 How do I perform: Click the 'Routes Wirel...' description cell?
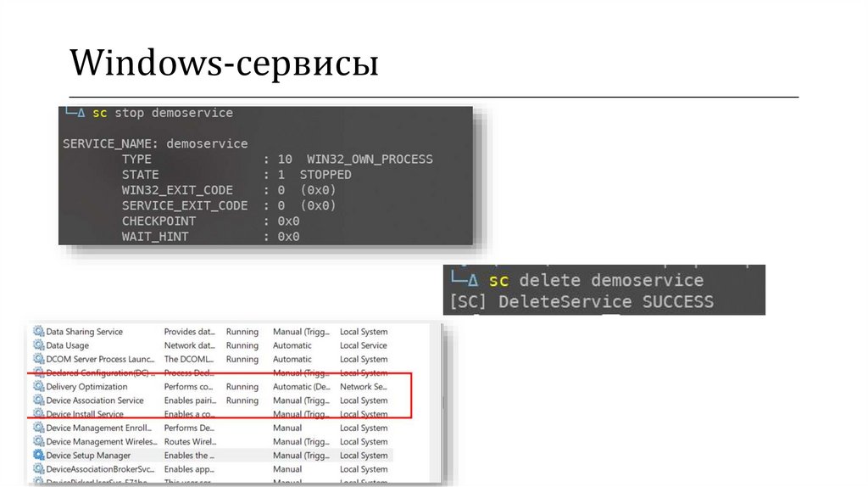click(190, 441)
